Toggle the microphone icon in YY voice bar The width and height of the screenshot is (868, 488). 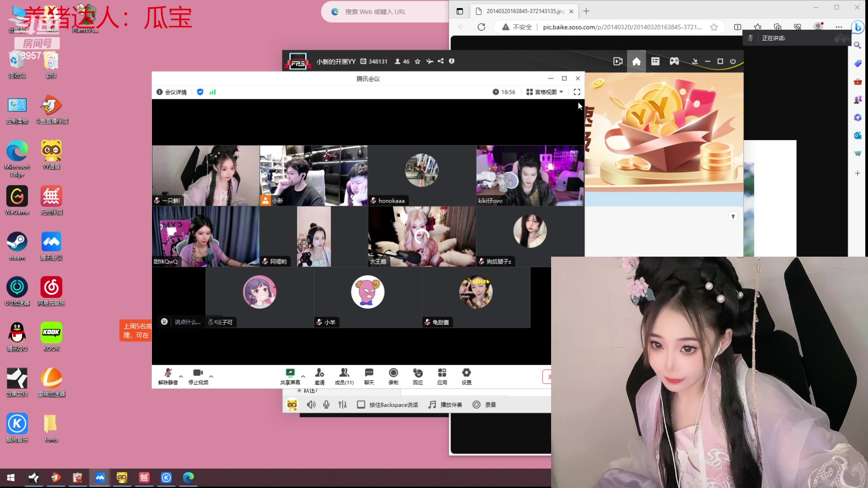(x=326, y=404)
